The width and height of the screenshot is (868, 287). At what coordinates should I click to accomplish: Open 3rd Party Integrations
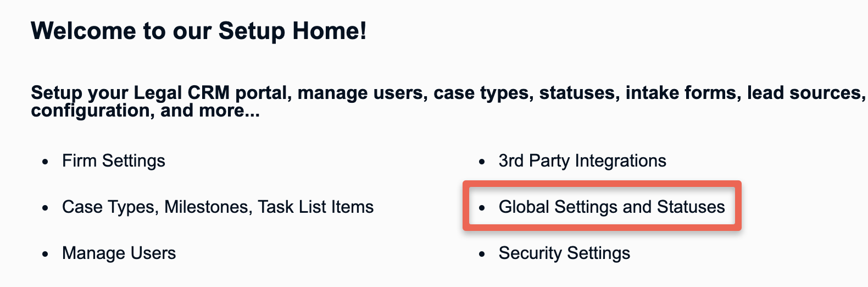582,161
